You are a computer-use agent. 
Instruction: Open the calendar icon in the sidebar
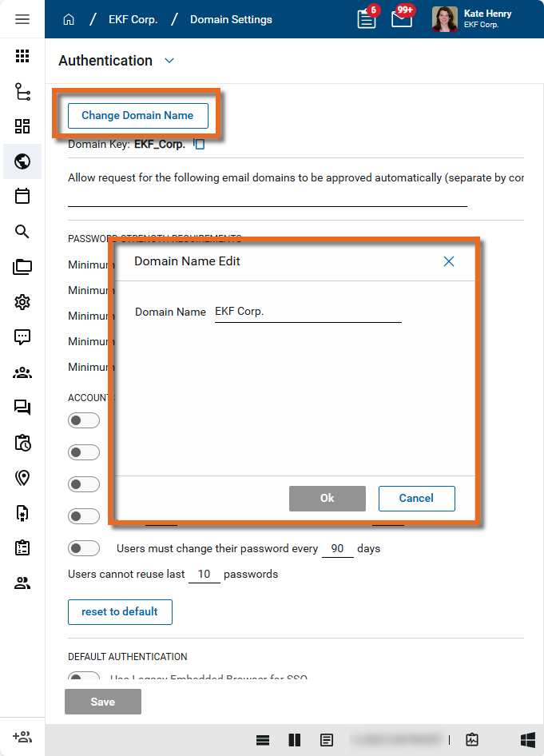tap(22, 197)
